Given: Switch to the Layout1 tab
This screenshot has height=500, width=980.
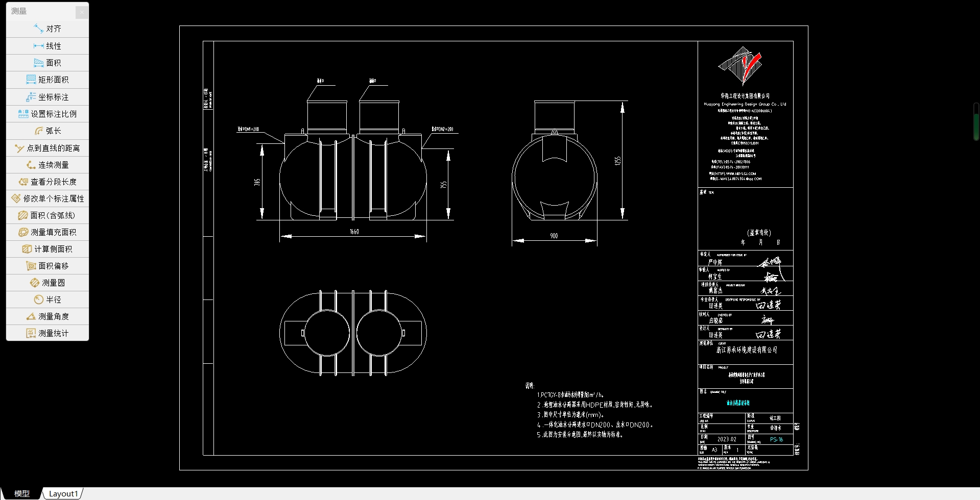Looking at the screenshot, I should [x=63, y=493].
